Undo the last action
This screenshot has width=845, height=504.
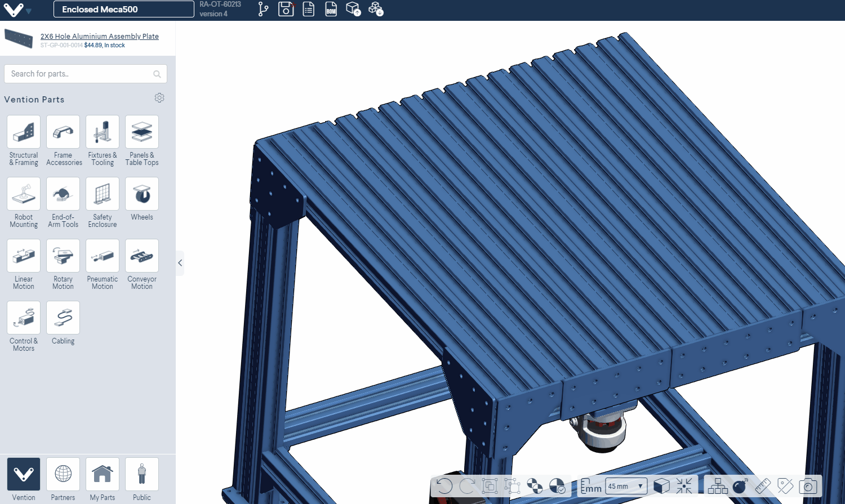point(444,486)
